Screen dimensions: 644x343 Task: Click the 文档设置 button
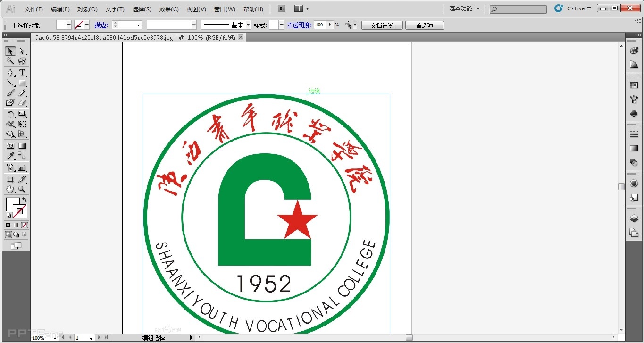tap(382, 25)
